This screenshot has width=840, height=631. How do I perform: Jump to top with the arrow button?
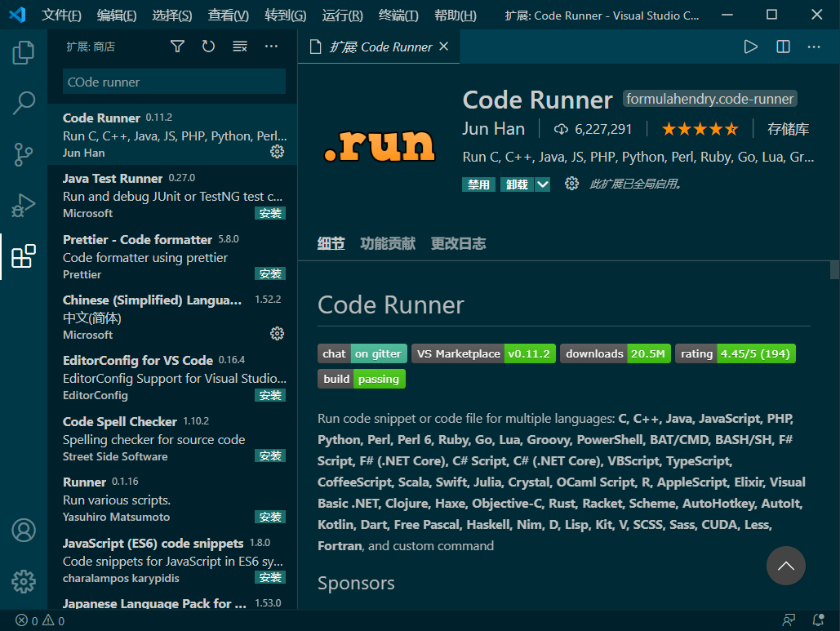coord(785,566)
